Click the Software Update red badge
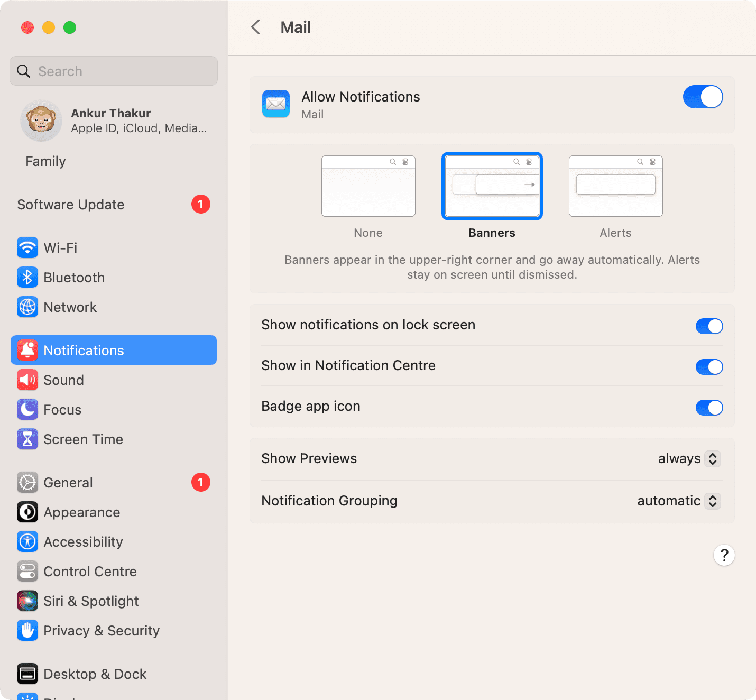Image resolution: width=756 pixels, height=700 pixels. pos(201,204)
